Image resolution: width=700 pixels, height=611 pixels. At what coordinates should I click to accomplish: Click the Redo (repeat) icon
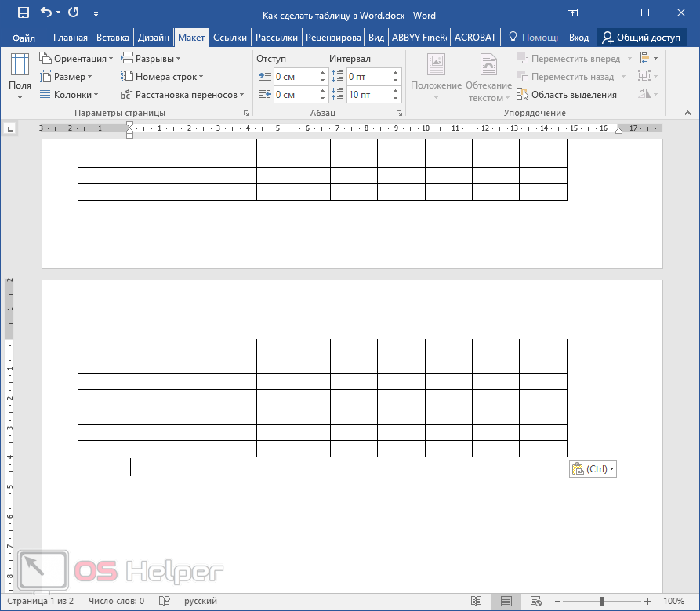[74, 13]
